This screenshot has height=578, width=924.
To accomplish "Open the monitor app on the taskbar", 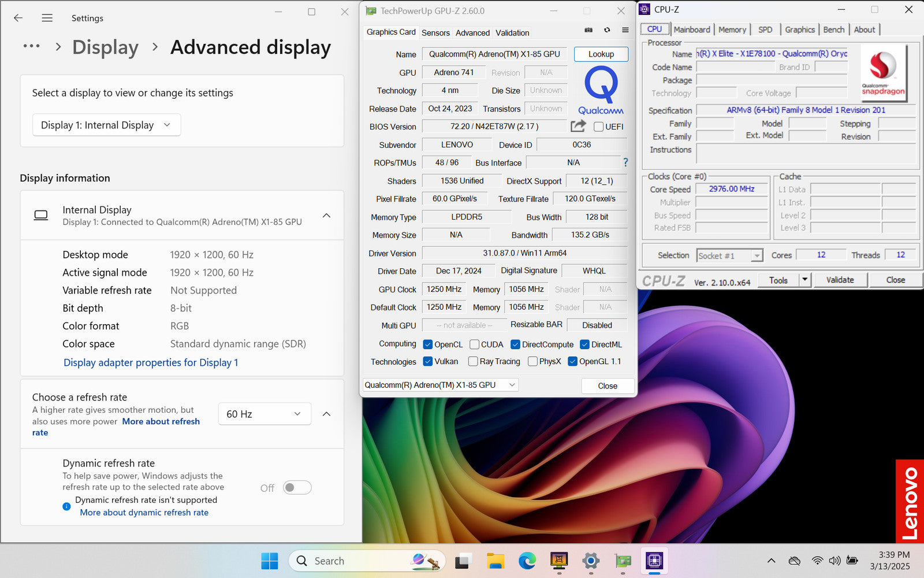I will 558,561.
